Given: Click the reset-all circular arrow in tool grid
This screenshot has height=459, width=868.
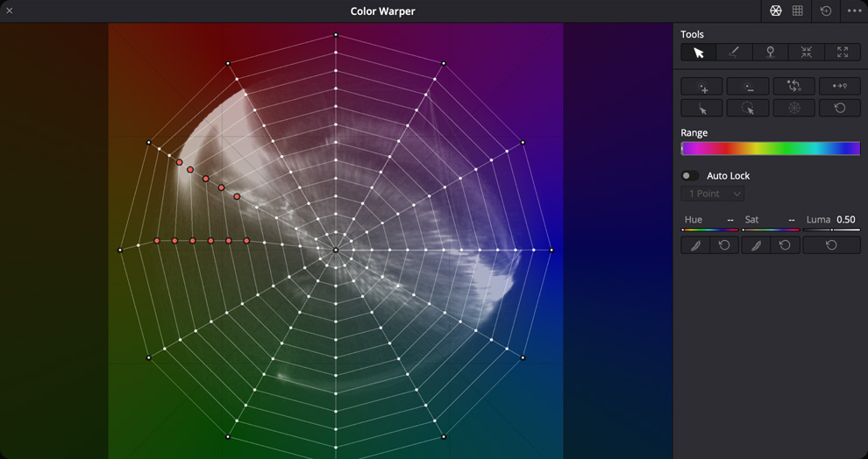Looking at the screenshot, I should [839, 109].
